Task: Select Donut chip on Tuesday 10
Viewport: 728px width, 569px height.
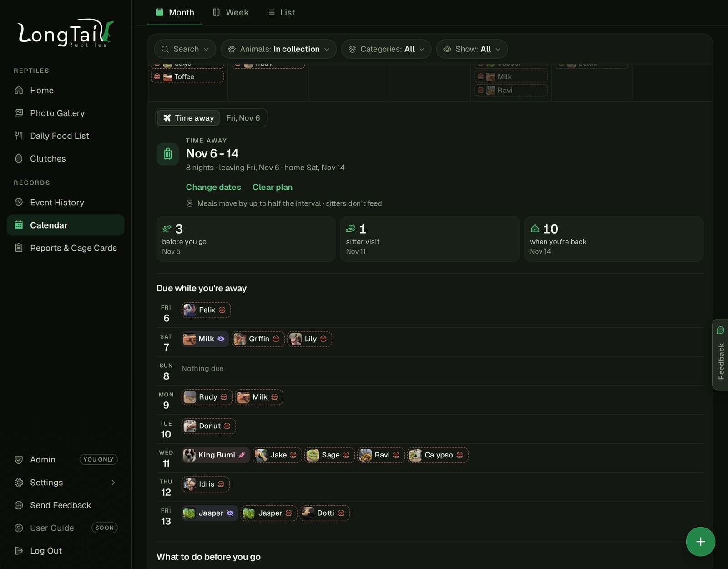Action: [x=208, y=426]
